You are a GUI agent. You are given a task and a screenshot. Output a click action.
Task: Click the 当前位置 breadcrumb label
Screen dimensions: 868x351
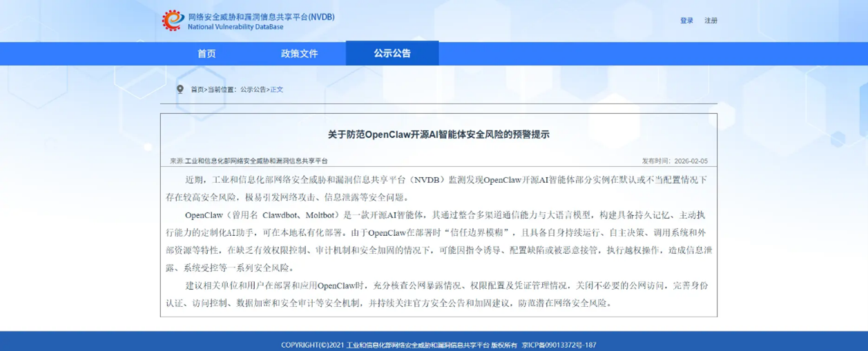point(221,90)
